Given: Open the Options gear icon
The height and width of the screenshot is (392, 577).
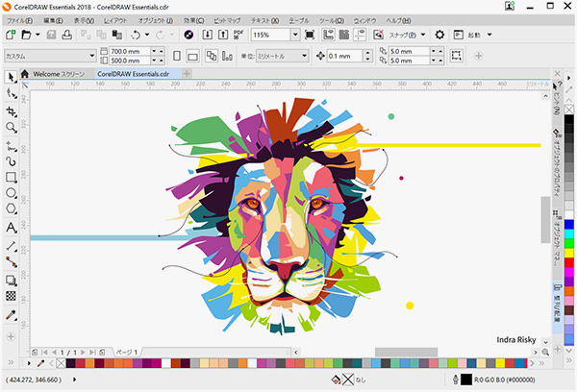Looking at the screenshot, I should (439, 35).
